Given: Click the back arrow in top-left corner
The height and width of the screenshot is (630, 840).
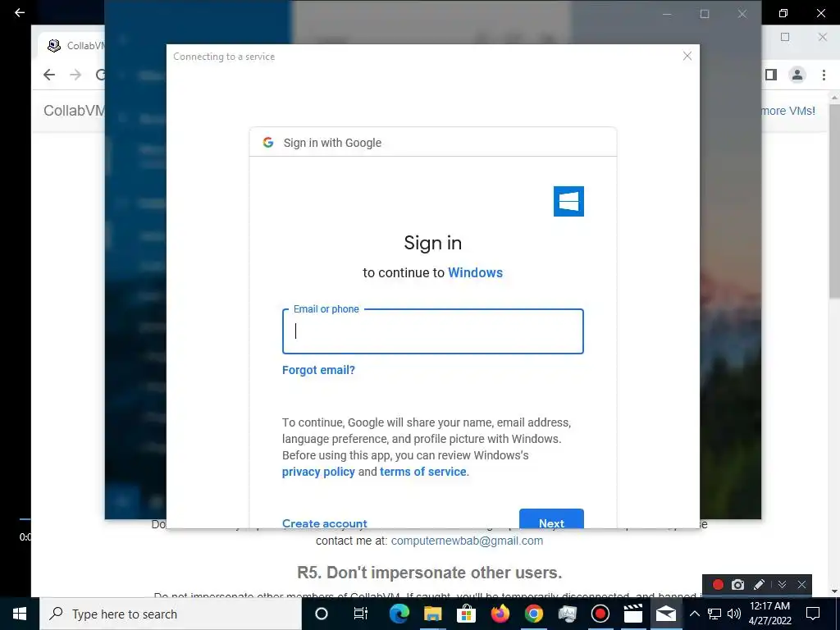Looking at the screenshot, I should point(20,12).
